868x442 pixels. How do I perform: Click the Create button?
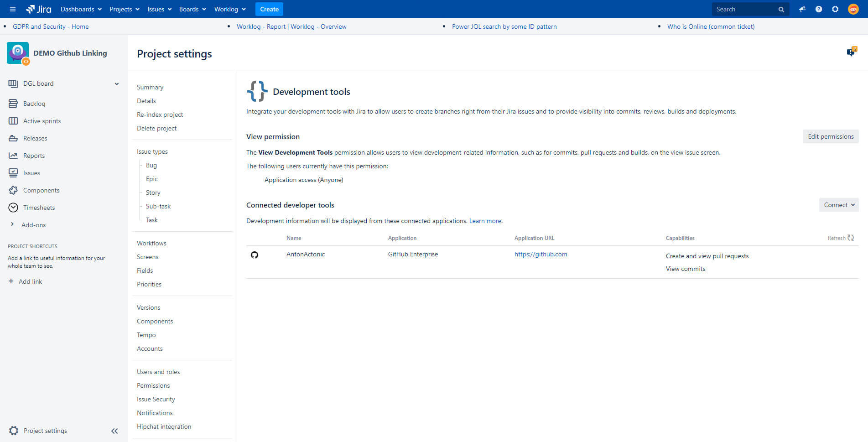tap(269, 9)
